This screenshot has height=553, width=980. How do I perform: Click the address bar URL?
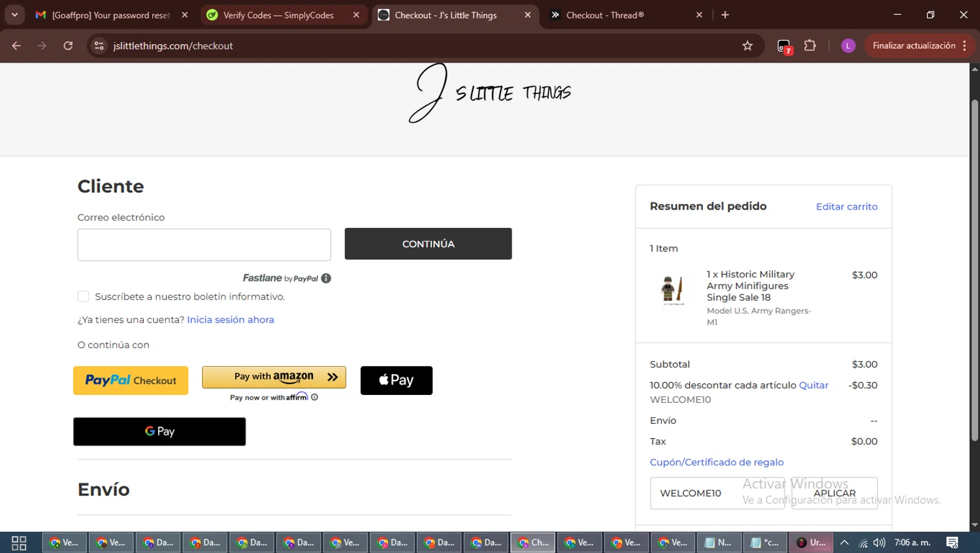click(x=173, y=46)
